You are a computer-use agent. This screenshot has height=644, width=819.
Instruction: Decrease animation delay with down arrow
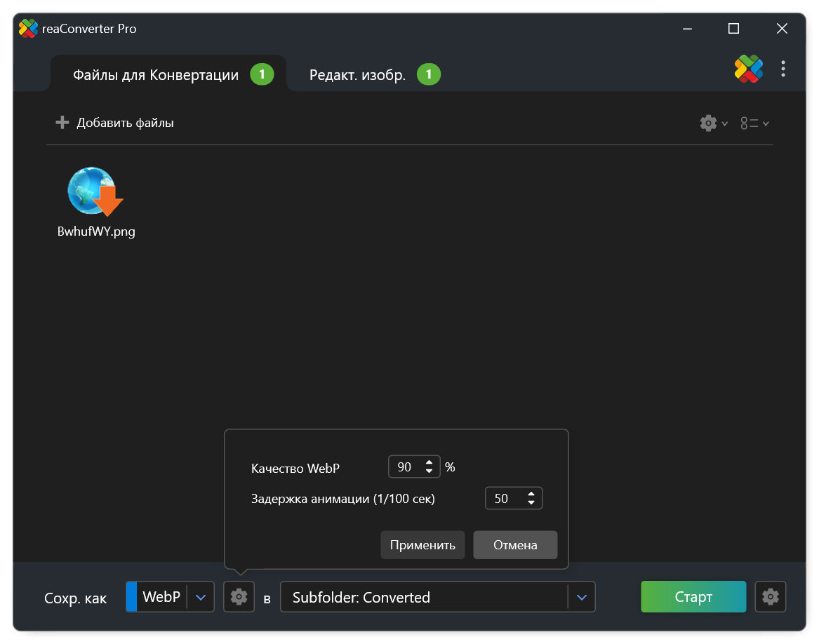coord(531,502)
